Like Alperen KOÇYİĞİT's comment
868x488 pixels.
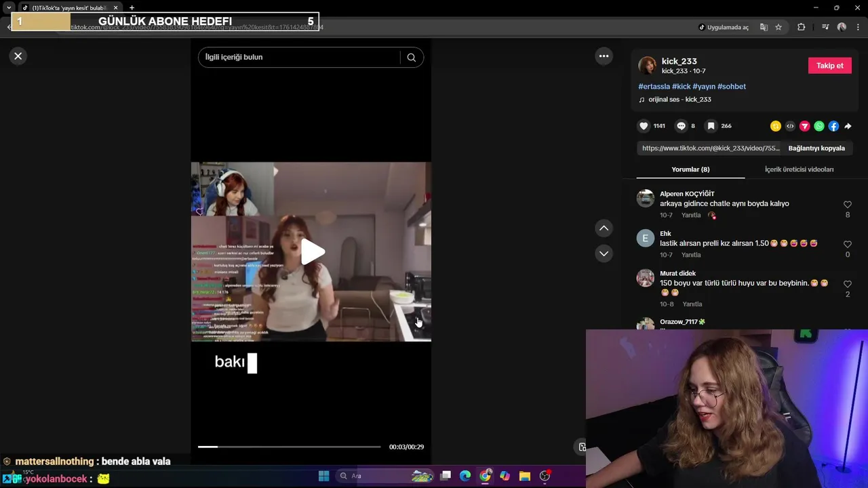pyautogui.click(x=847, y=205)
